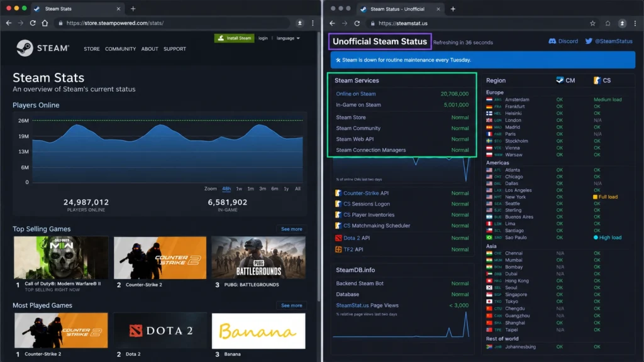The width and height of the screenshot is (644, 362).
Task: Click the Counter-Strike API icon
Action: [x=338, y=193]
